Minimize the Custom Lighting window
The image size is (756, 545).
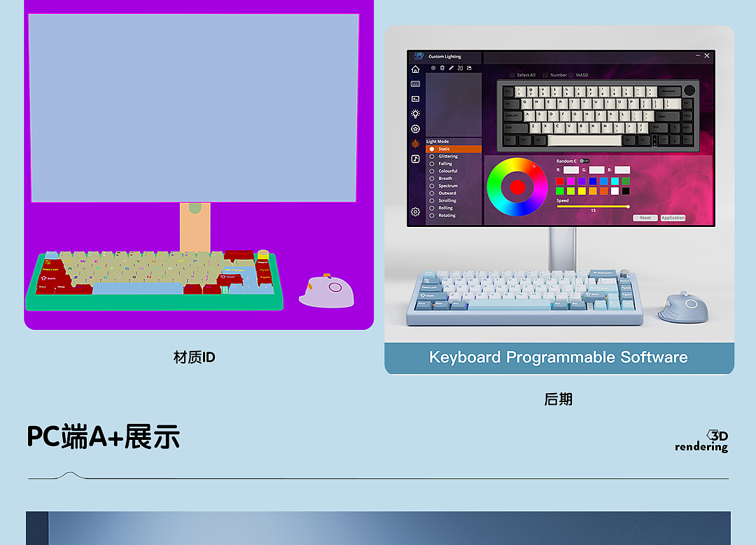click(698, 56)
